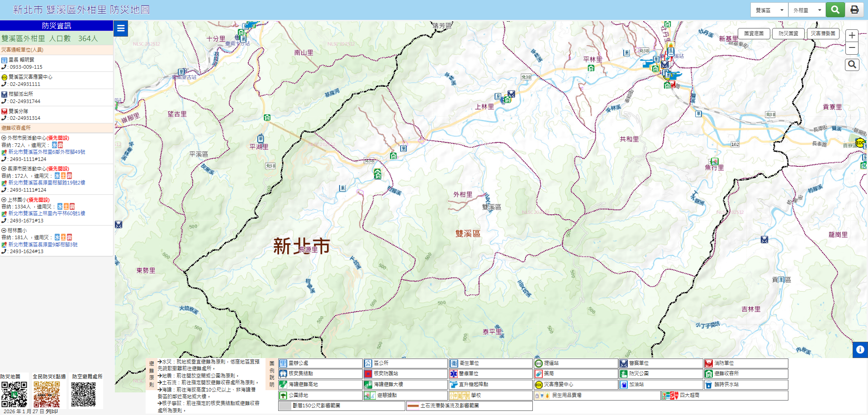The width and height of the screenshot is (868, 415).
Task: Click the 民生用品賣場 legend icons
Action: tap(542, 396)
